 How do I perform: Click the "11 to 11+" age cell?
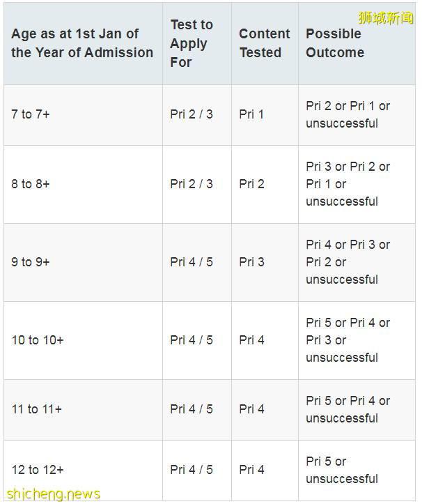37,409
